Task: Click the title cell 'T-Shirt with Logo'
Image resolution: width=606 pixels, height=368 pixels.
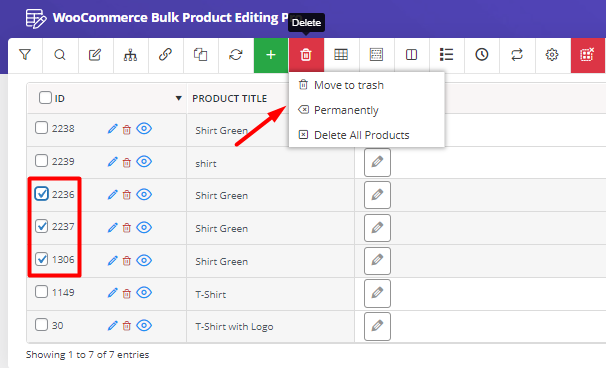Action: click(234, 327)
